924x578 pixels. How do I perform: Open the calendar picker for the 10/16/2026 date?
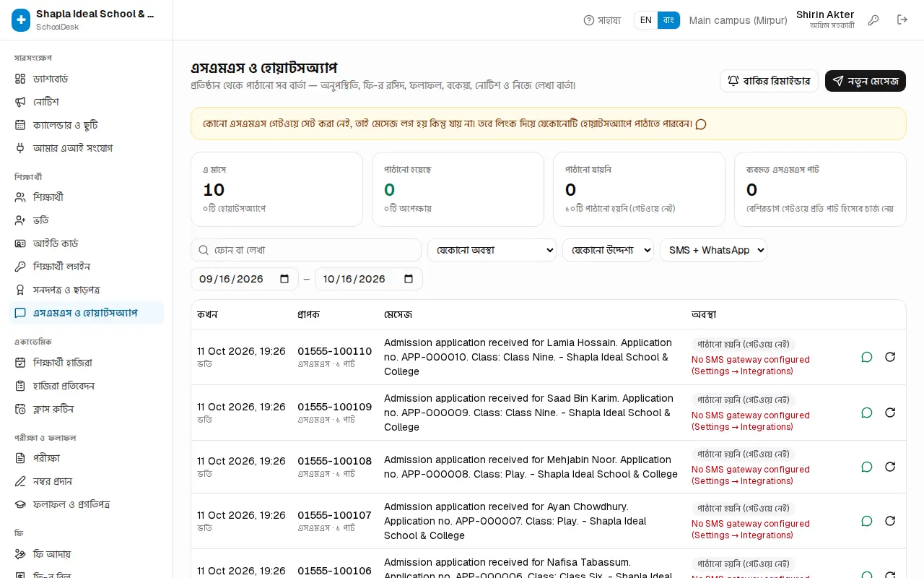409,279
